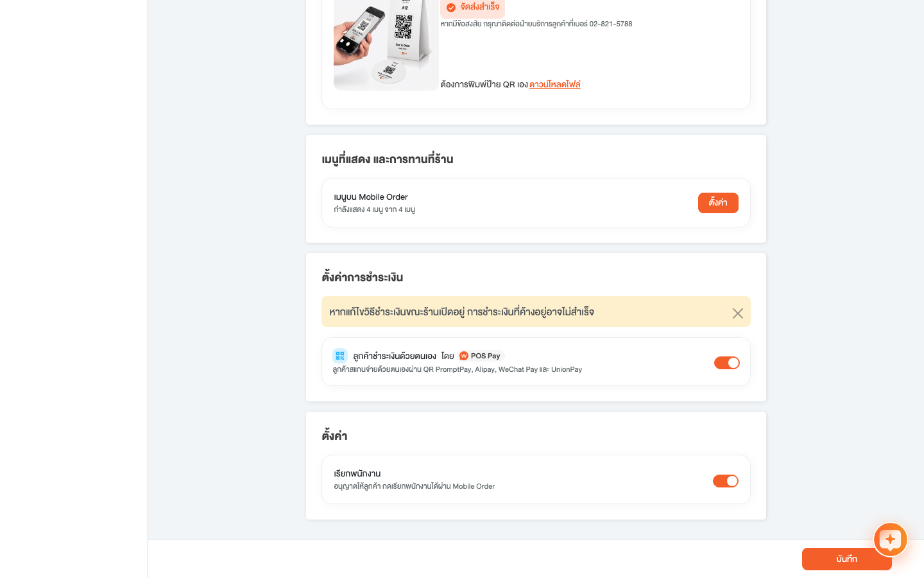Click the กำลังแสดง 4 เมนู จาก 4 เมนู text

click(x=375, y=210)
